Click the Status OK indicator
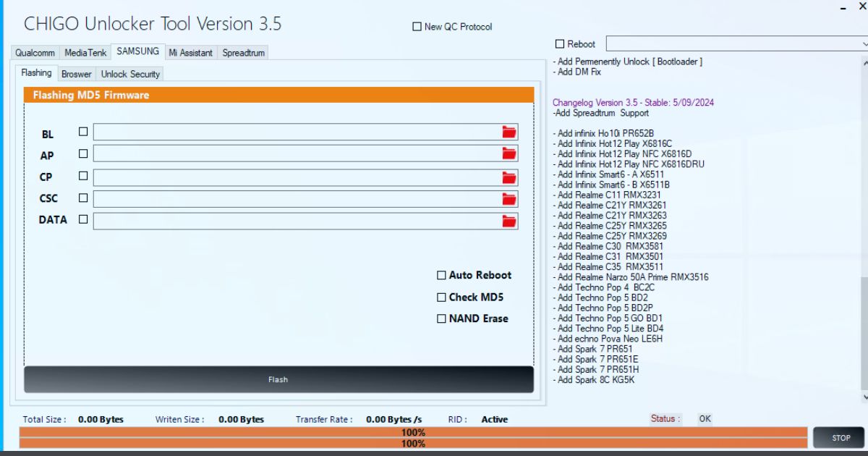868x456 pixels. pyautogui.click(x=705, y=418)
